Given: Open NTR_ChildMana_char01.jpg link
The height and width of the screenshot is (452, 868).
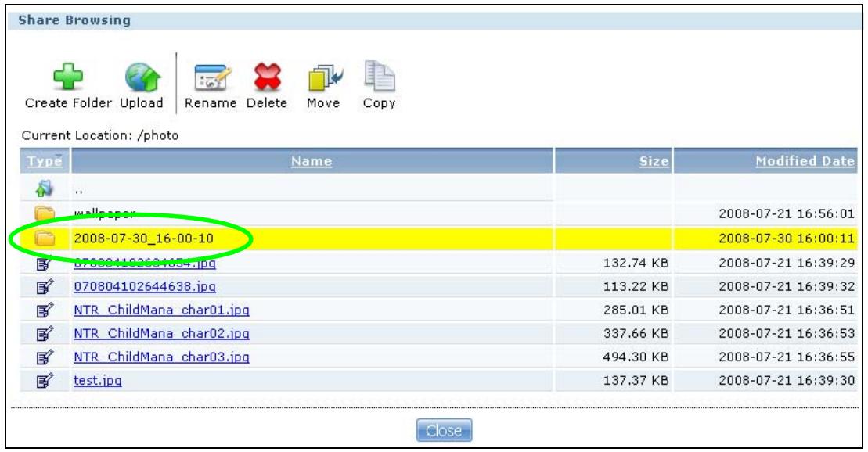Looking at the screenshot, I should (x=162, y=310).
